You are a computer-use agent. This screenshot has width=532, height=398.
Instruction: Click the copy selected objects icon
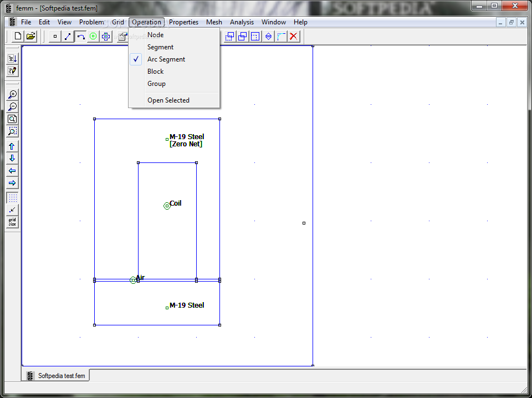[x=243, y=36]
